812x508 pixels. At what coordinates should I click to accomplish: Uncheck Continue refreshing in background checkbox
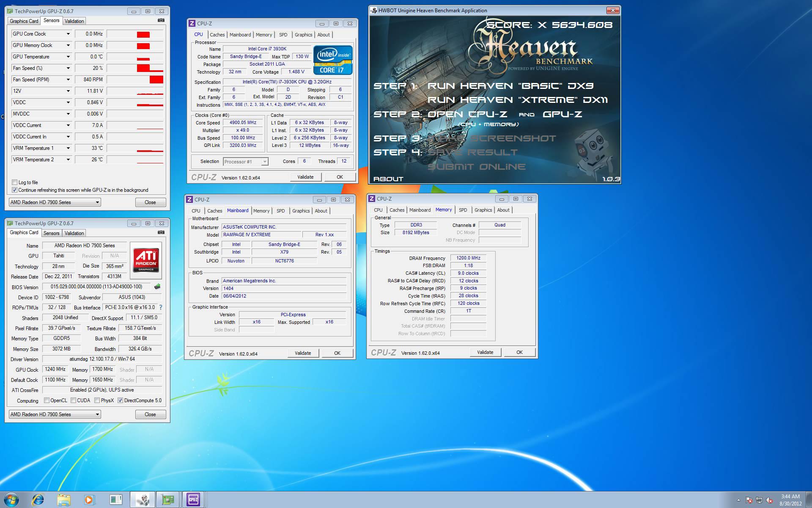(x=15, y=190)
